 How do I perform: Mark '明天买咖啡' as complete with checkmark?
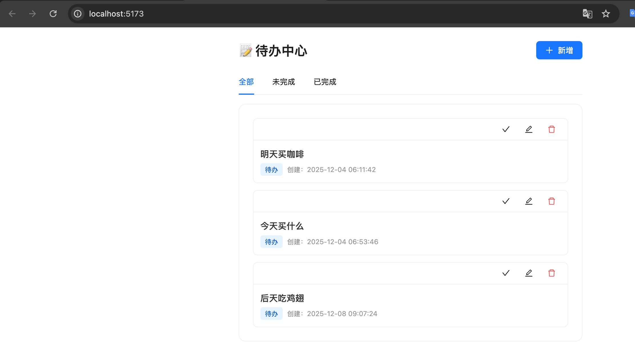click(506, 129)
